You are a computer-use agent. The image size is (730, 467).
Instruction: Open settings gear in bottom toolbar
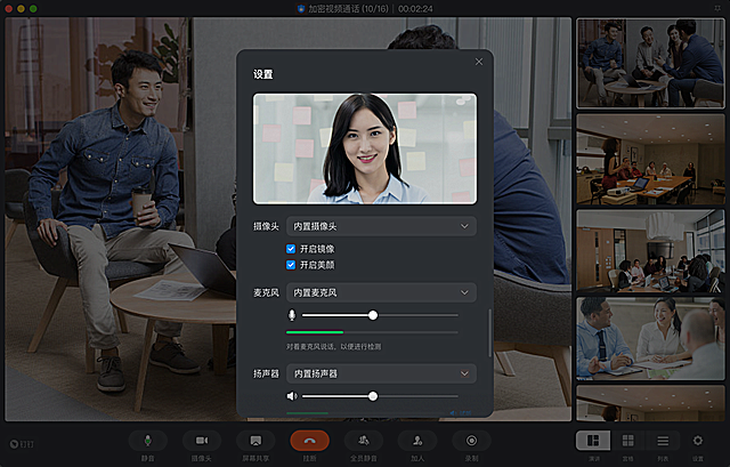(698, 440)
